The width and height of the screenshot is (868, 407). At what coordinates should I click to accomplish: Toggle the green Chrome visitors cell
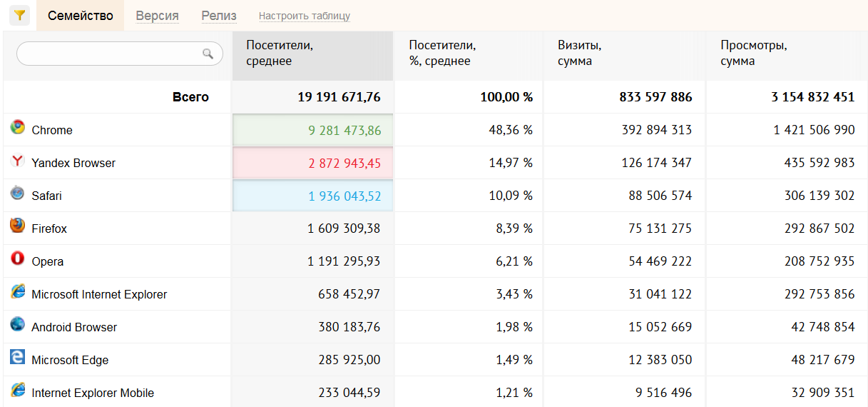tap(312, 130)
